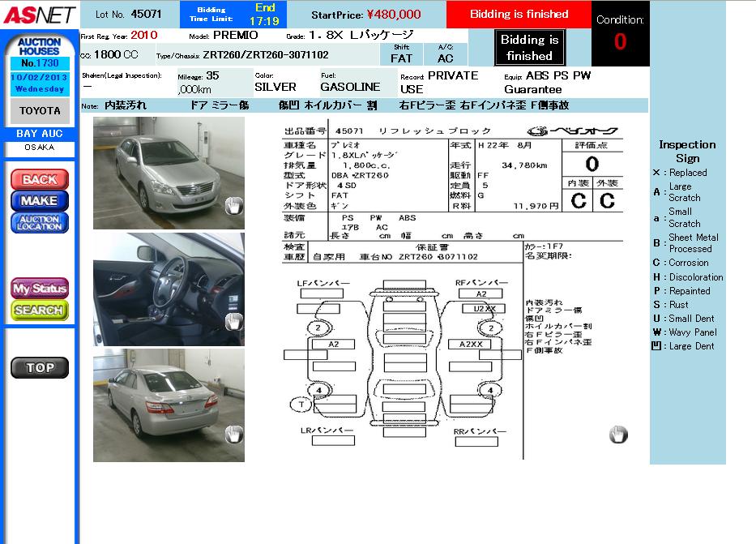
Task: Click the BAY AUC label in the sidebar
Action: click(39, 134)
